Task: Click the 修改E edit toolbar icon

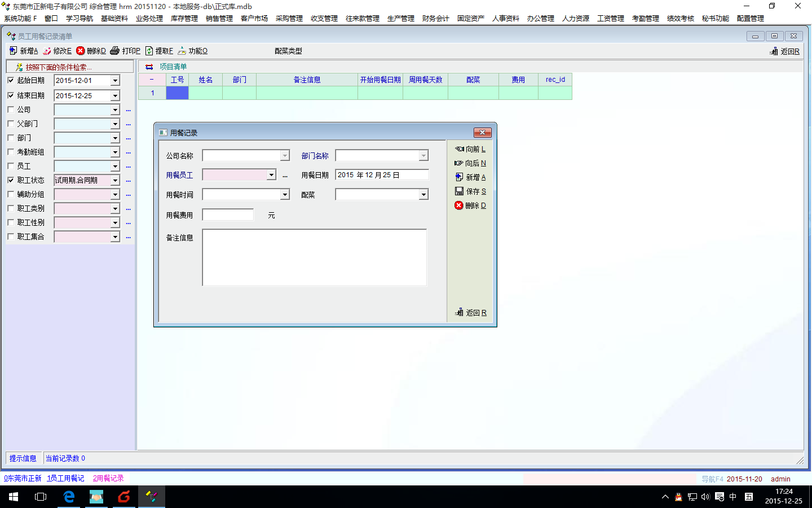Action: click(x=47, y=51)
